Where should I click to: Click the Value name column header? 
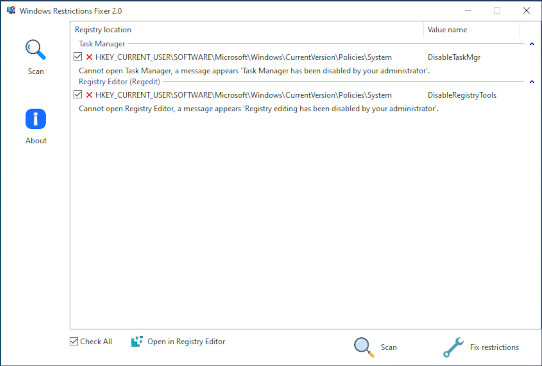coord(471,30)
